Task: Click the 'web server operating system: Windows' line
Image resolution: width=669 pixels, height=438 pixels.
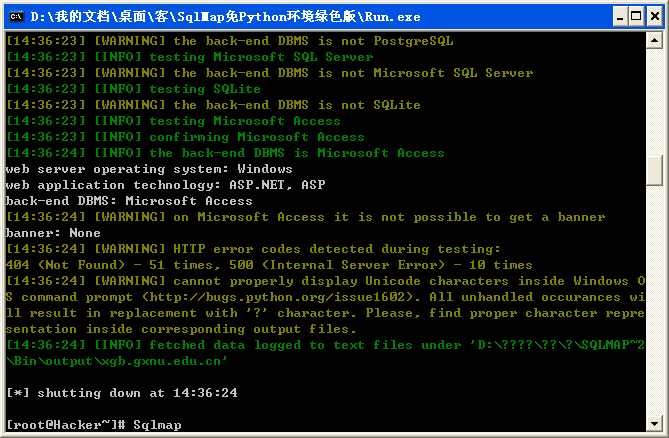Action: pyautogui.click(x=149, y=169)
